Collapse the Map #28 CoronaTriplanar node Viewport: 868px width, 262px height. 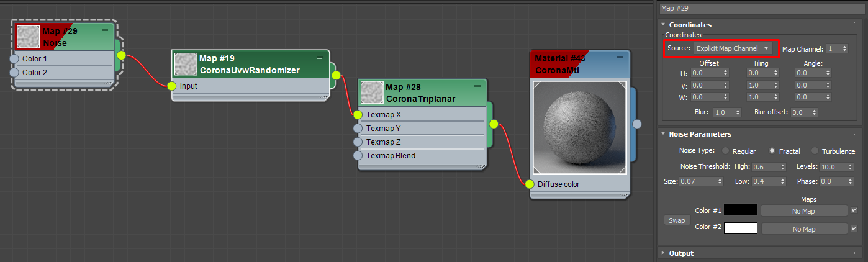tap(477, 86)
